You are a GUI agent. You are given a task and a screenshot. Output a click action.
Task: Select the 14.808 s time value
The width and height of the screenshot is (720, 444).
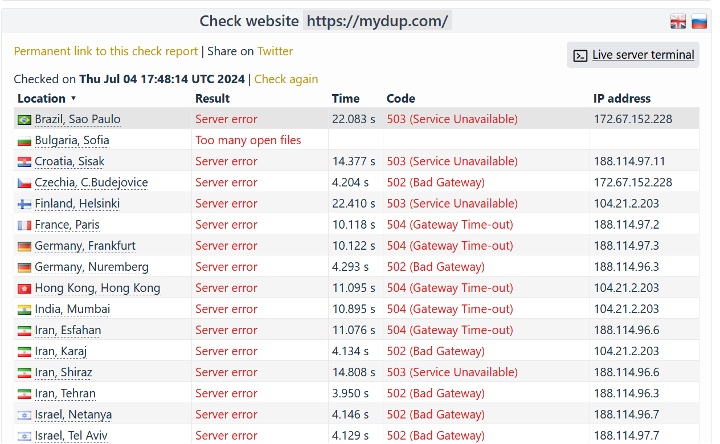click(x=354, y=372)
